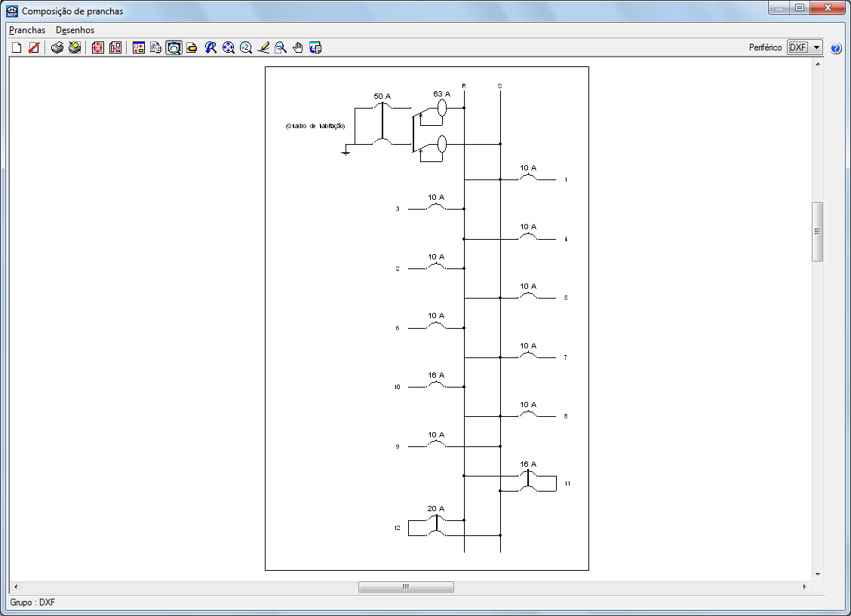The width and height of the screenshot is (851, 616).
Task: Click the vertical scrollbar thumb
Action: [x=817, y=231]
